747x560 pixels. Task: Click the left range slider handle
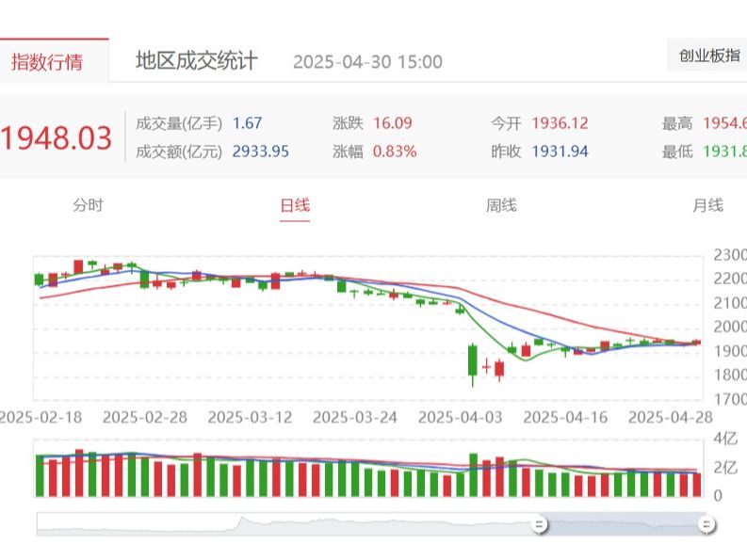(x=539, y=524)
